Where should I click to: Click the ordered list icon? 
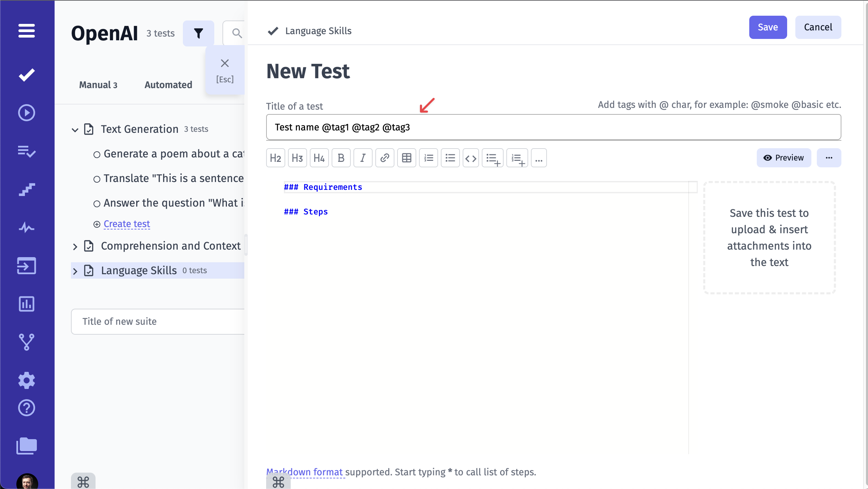tap(428, 157)
